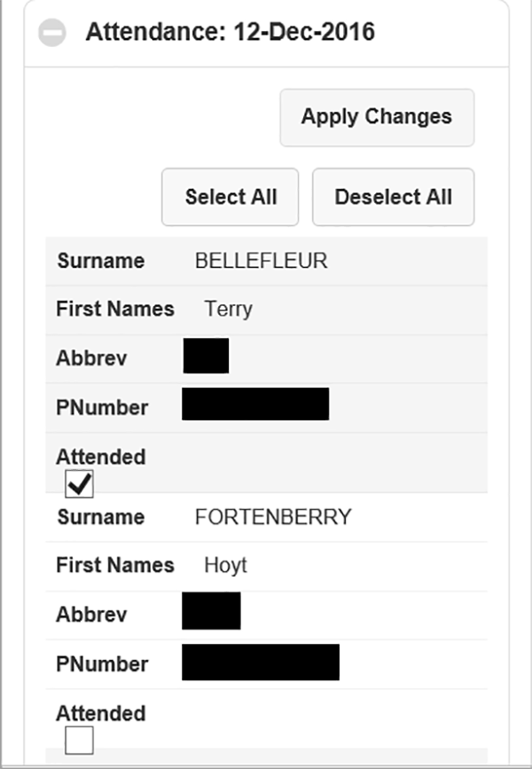Click the redacted Abbrev value for Fortenberry

click(211, 611)
